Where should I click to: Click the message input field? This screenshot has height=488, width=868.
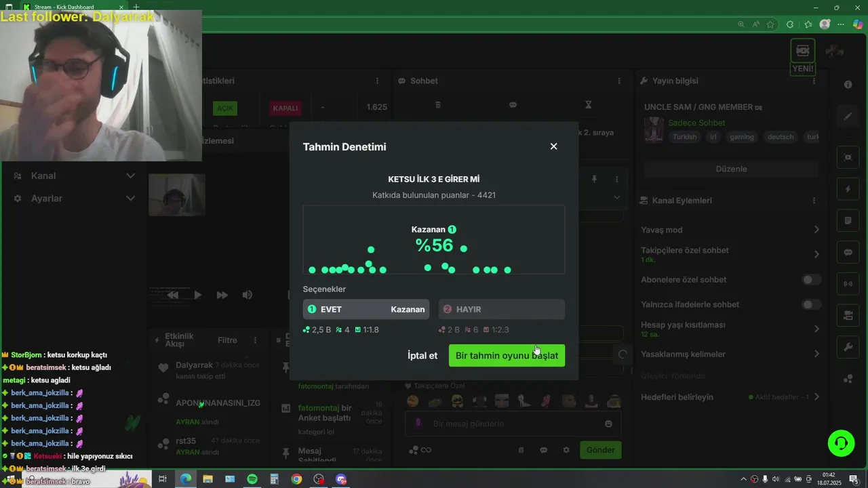[512, 424]
